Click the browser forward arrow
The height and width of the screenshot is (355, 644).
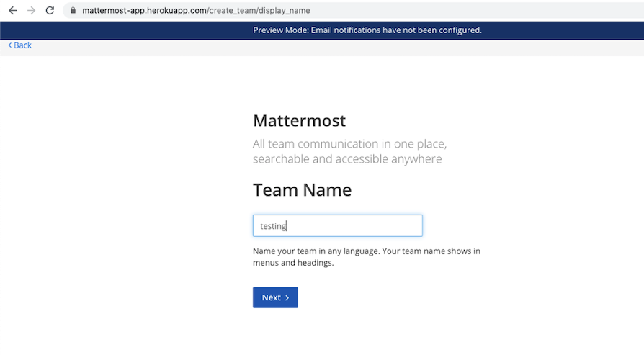31,10
